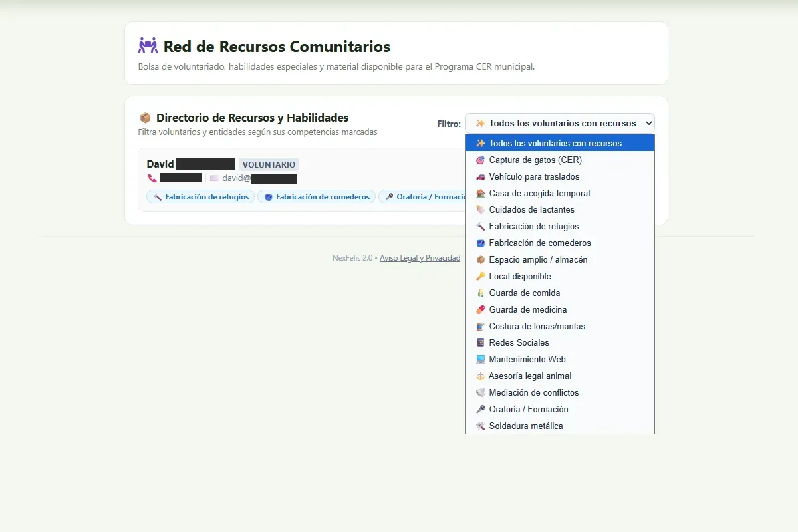Click the 'Filtro:' label
The height and width of the screenshot is (532, 798).
[449, 124]
